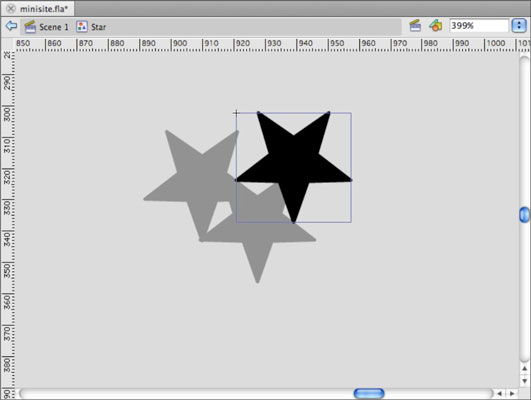Select the Star symbol breadcrumb

click(91, 27)
